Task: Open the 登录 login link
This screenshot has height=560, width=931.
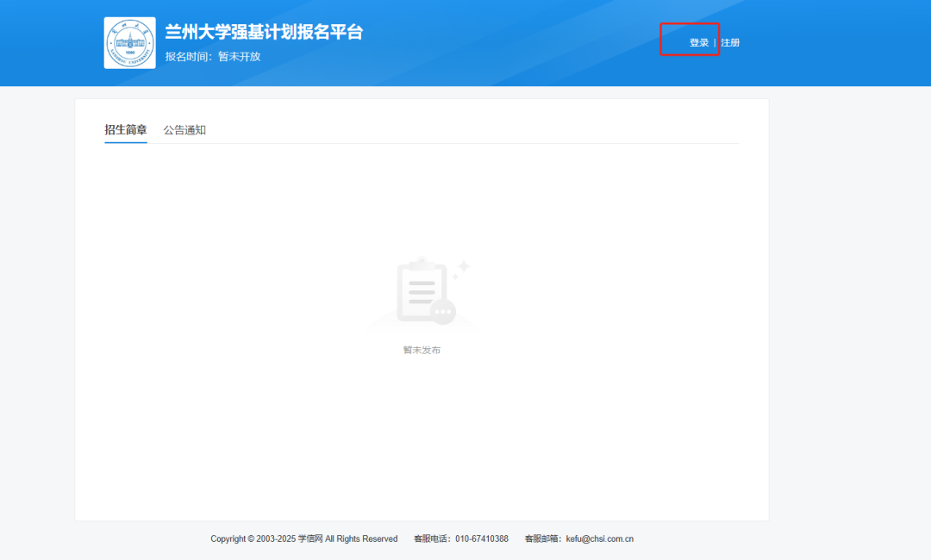Action: [698, 43]
